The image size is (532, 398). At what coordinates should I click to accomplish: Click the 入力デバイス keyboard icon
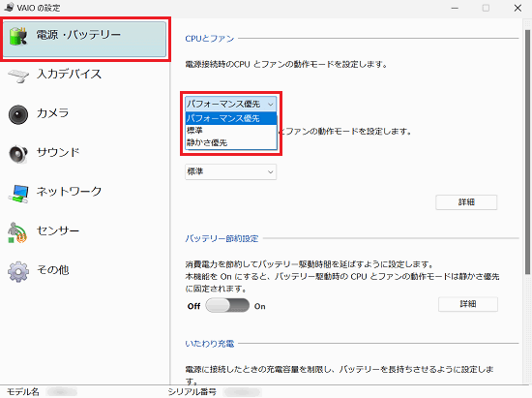coord(18,76)
